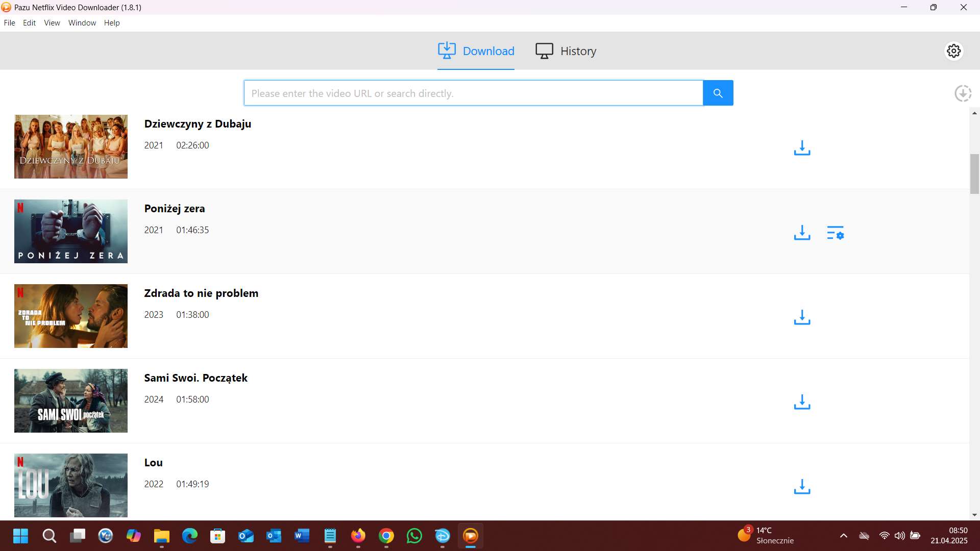The height and width of the screenshot is (551, 980).
Task: Click the vertical scrollbar thumb
Action: (x=974, y=173)
